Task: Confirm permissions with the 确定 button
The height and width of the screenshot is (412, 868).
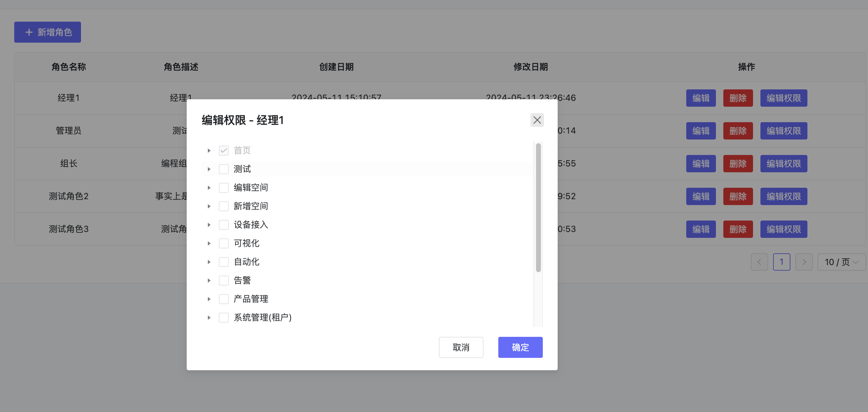Action: [x=520, y=347]
